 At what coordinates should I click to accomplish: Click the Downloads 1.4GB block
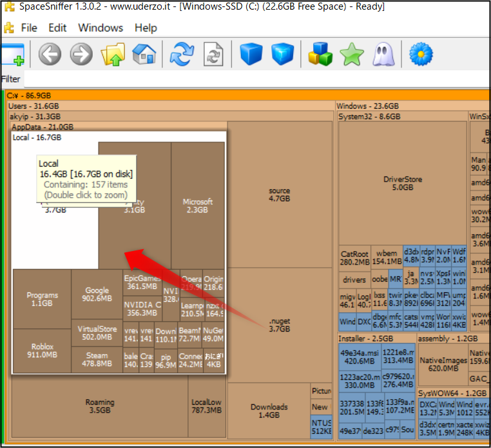click(x=269, y=411)
